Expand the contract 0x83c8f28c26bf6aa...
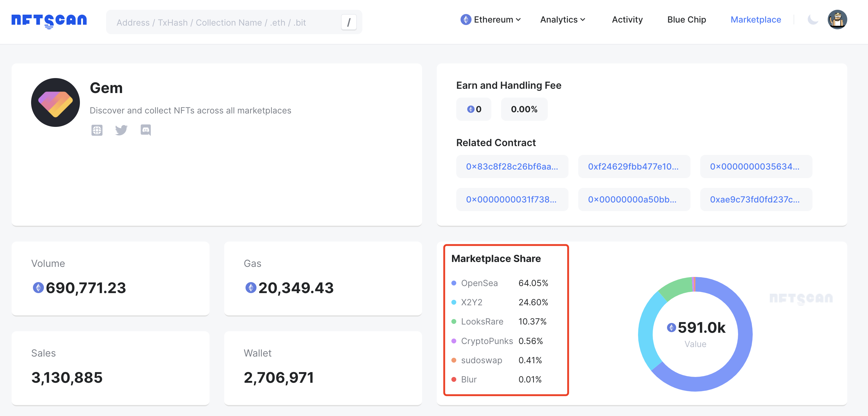868x416 pixels. tap(512, 167)
